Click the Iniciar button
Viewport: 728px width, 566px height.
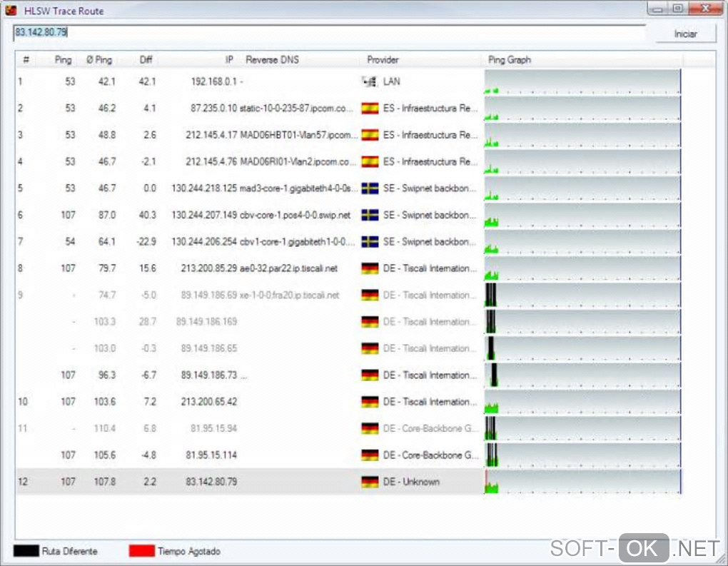[685, 34]
